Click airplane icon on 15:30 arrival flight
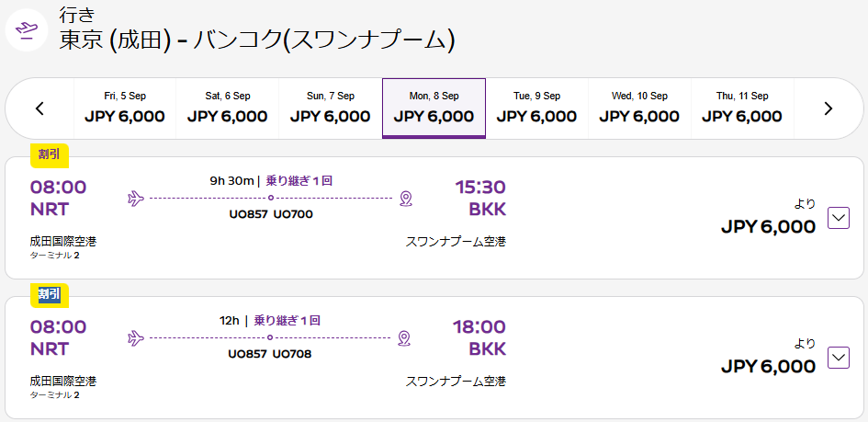The height and width of the screenshot is (422, 868). click(136, 198)
